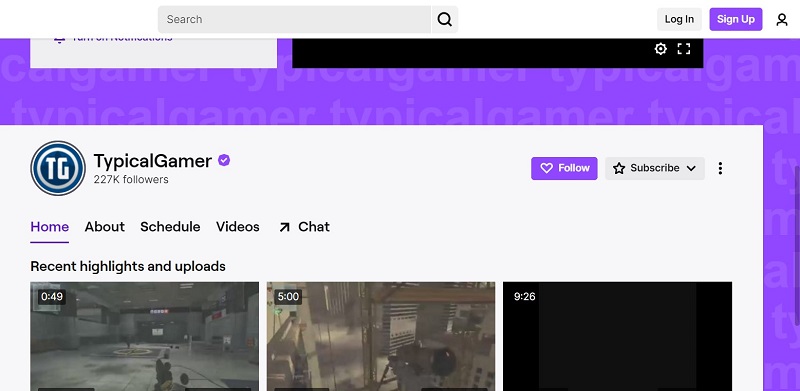
Task: Expand the Subscribe dropdown chevron
Action: 691,168
